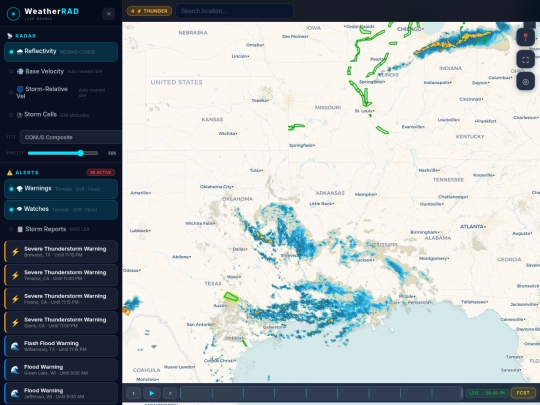Click the ATLANTA label on map
This screenshot has width=540, height=405.
pyautogui.click(x=472, y=227)
